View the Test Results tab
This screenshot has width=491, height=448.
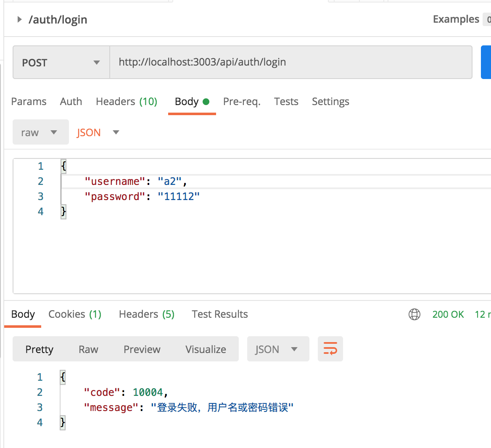point(220,314)
